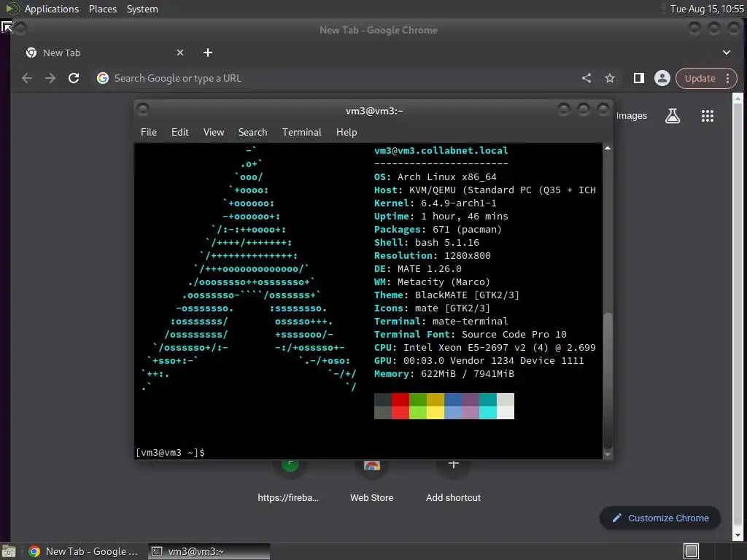
Task: Click the cyan color block in terminal
Action: tap(488, 413)
